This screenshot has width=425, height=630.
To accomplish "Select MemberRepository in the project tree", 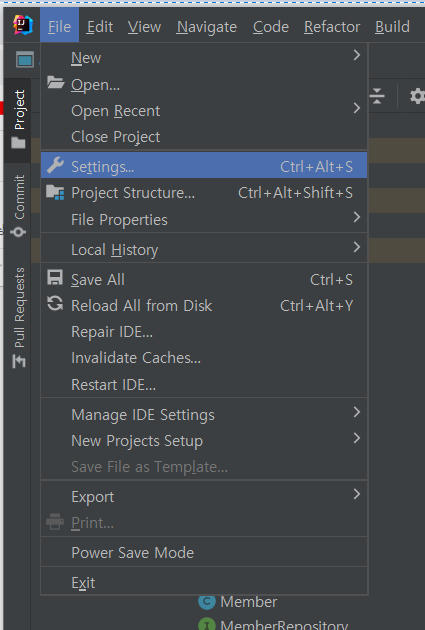I will point(284,625).
